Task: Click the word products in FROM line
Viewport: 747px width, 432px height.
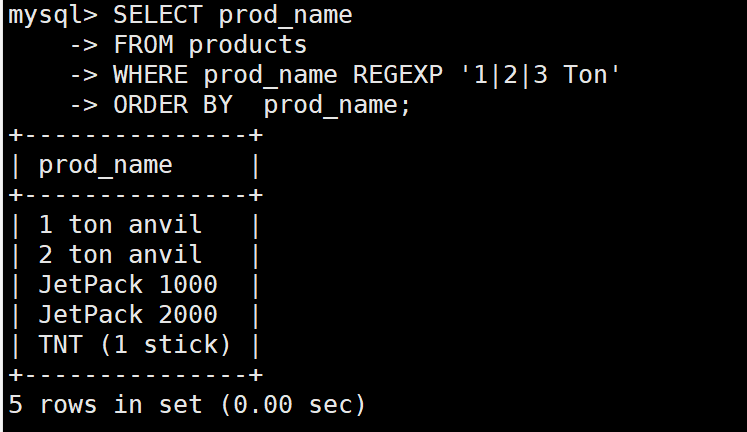Action: [247, 45]
